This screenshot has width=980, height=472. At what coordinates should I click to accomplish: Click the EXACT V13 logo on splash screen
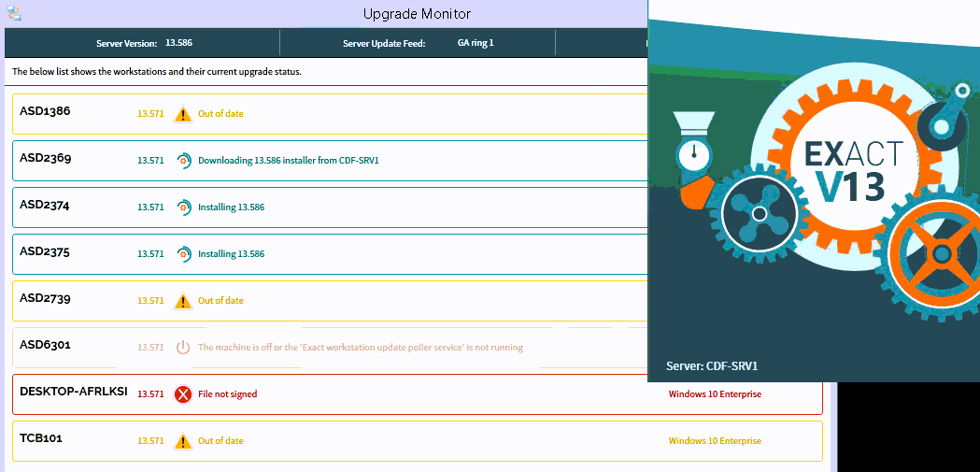click(x=853, y=171)
